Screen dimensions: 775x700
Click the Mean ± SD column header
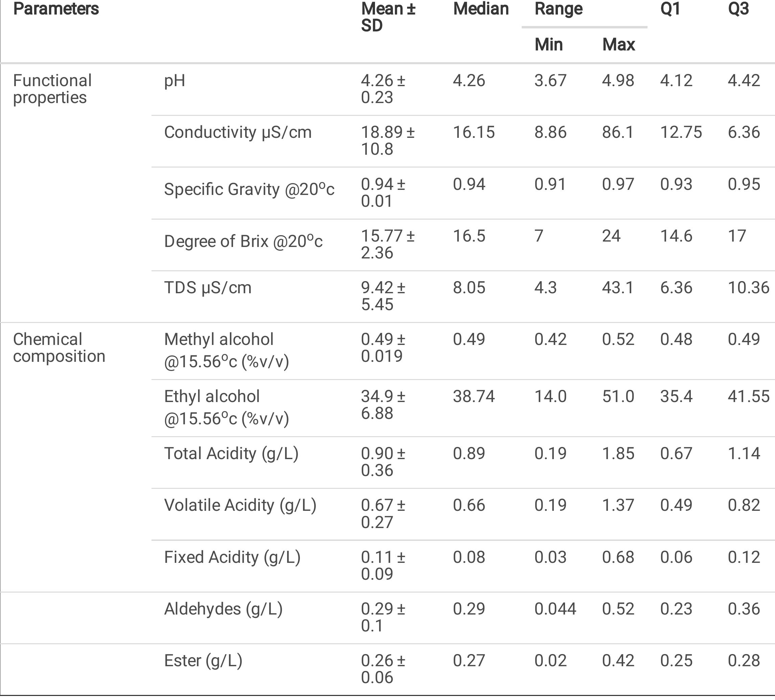[388, 17]
